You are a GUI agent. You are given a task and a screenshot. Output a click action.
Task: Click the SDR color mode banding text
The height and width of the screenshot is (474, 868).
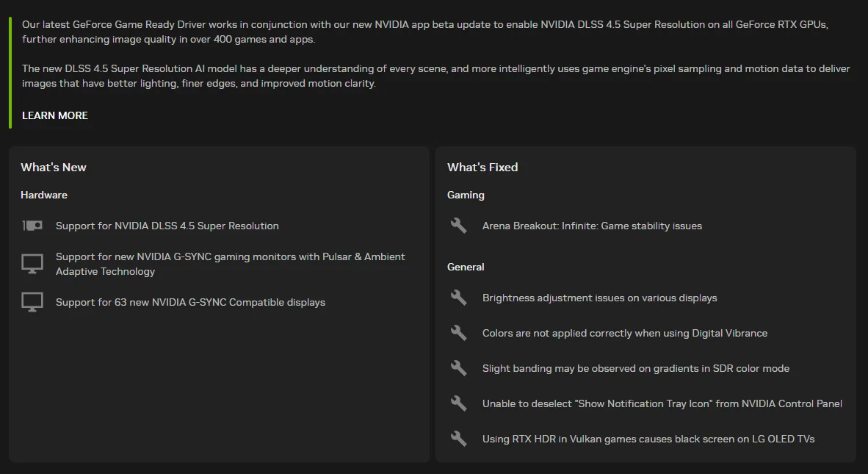point(635,368)
